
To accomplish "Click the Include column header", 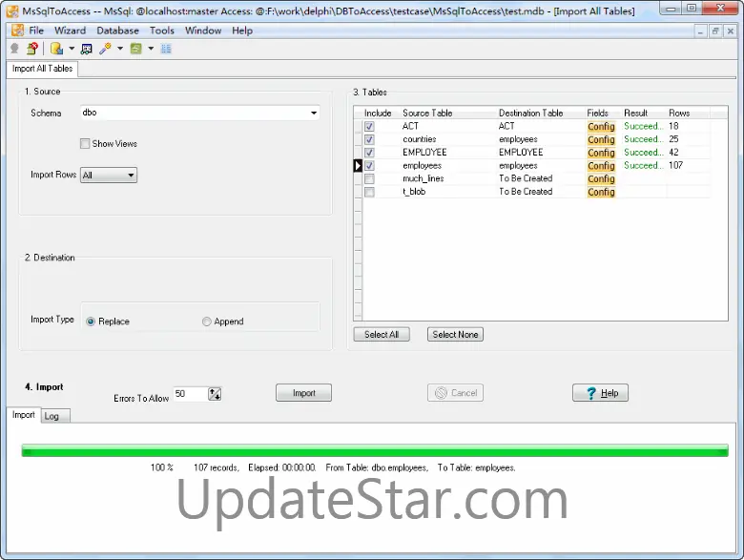I will pyautogui.click(x=378, y=113).
